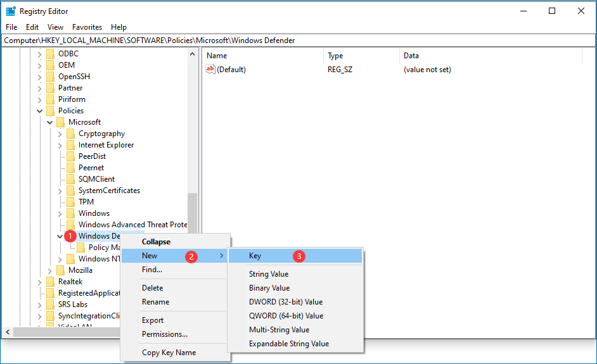Click the PeerDist folder icon

coord(70,156)
